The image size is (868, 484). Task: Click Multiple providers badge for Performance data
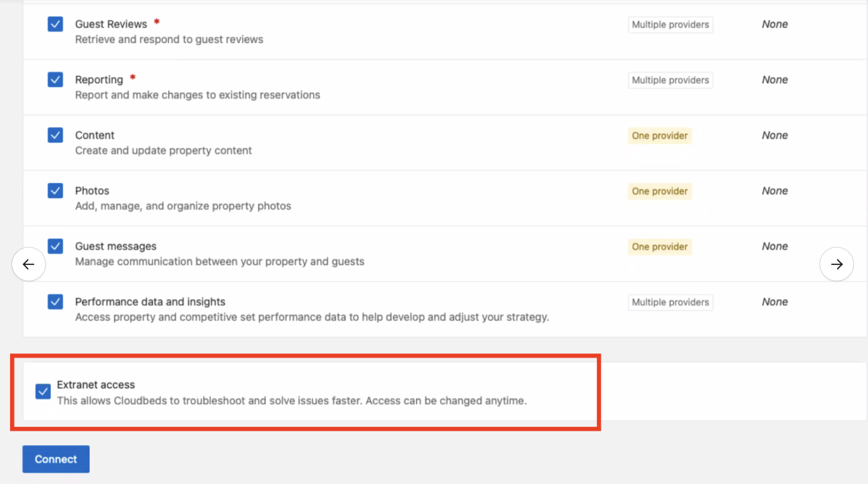[670, 302]
